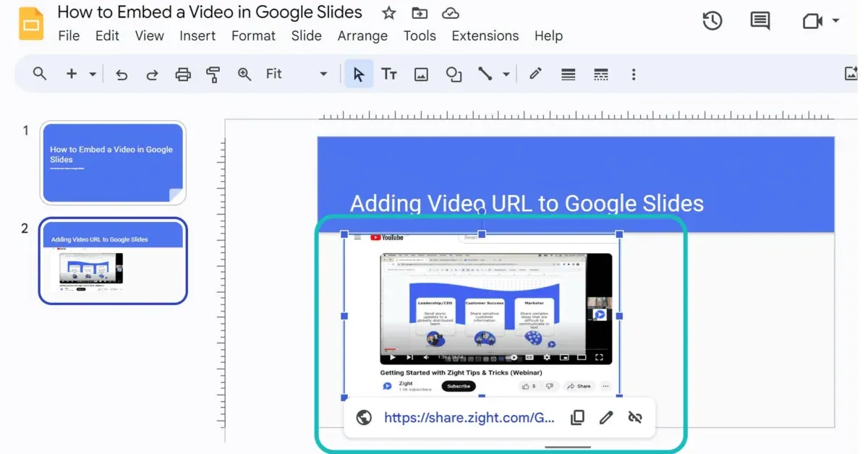868x454 pixels.
Task: Click the Redo icon
Action: coord(152,74)
